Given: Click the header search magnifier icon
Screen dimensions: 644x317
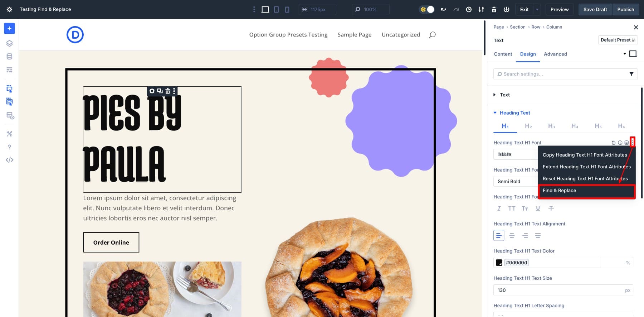Looking at the screenshot, I should coord(432,35).
